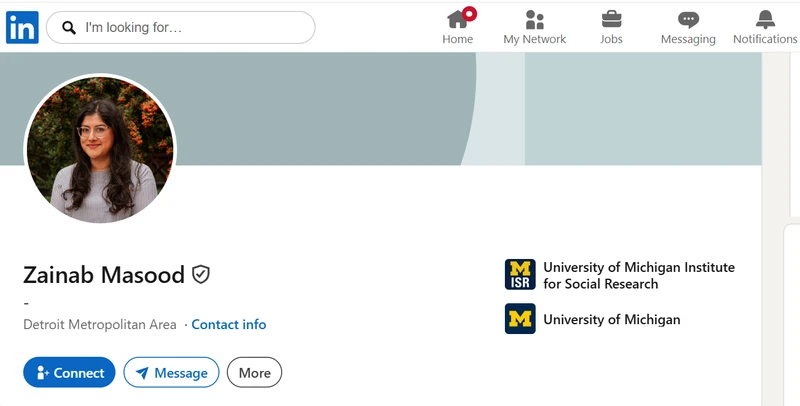Click the verification shield badge beside name
Viewport: 800px width, 406px height.
click(x=201, y=274)
